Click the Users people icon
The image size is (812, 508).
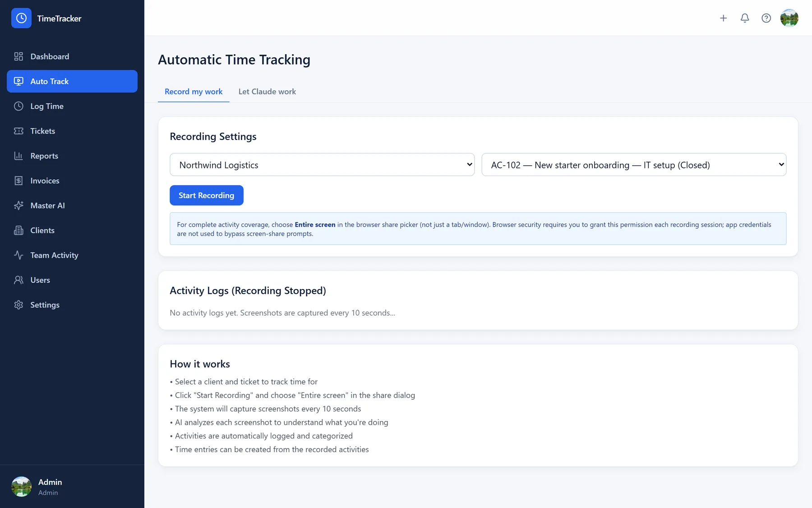pos(18,280)
